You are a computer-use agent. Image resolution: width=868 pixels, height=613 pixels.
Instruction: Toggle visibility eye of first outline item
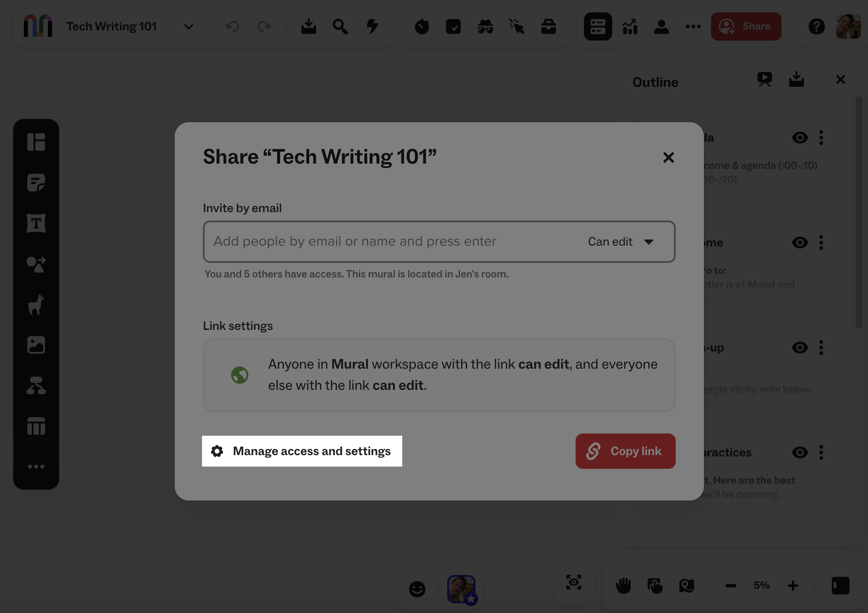800,138
